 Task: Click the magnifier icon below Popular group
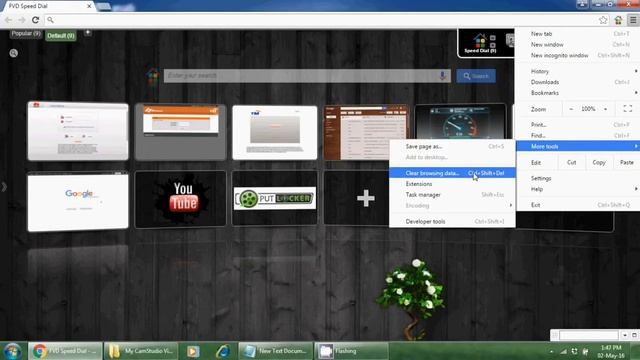click(13, 53)
